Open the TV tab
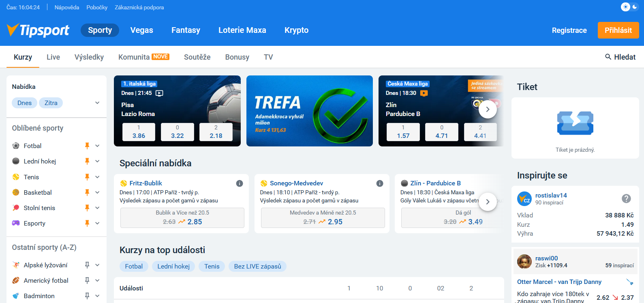This screenshot has width=644, height=303. click(x=268, y=57)
